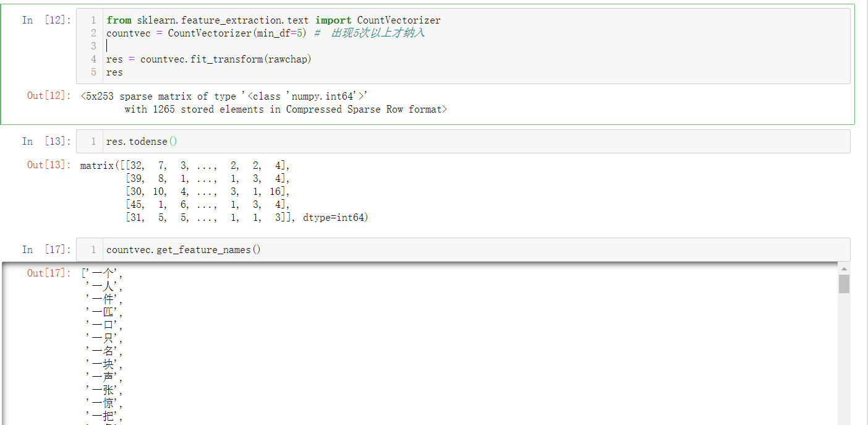Click the feature name '一人'
Screen dimensions: 868x425
[x=103, y=286]
